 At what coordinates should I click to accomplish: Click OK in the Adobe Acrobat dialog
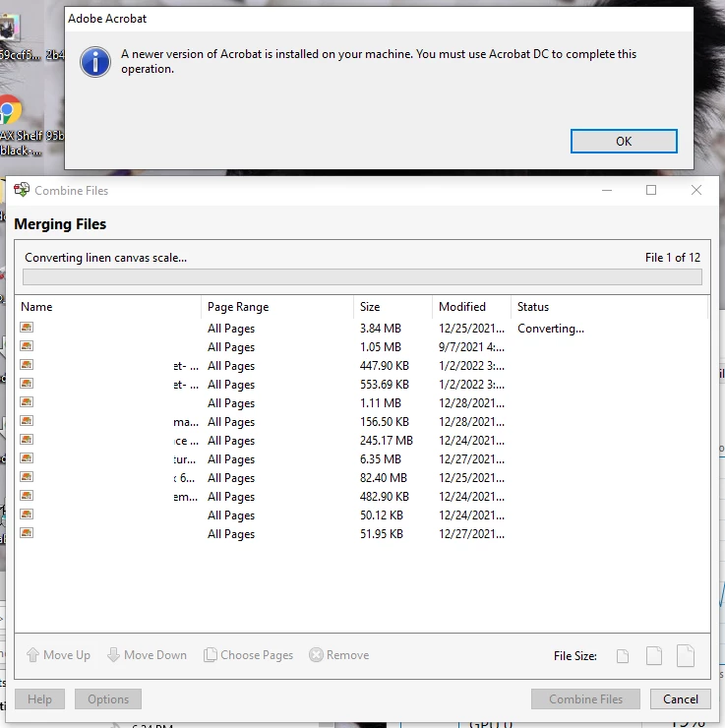624,141
